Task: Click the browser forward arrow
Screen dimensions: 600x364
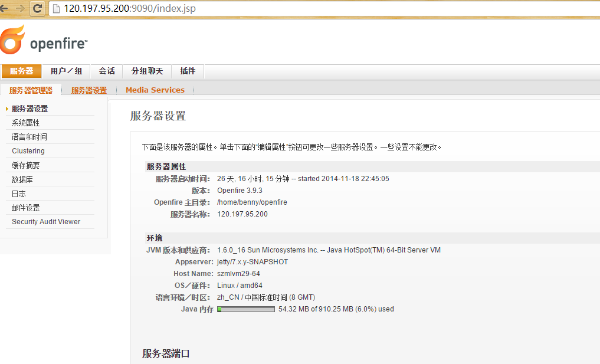Action: [x=20, y=8]
